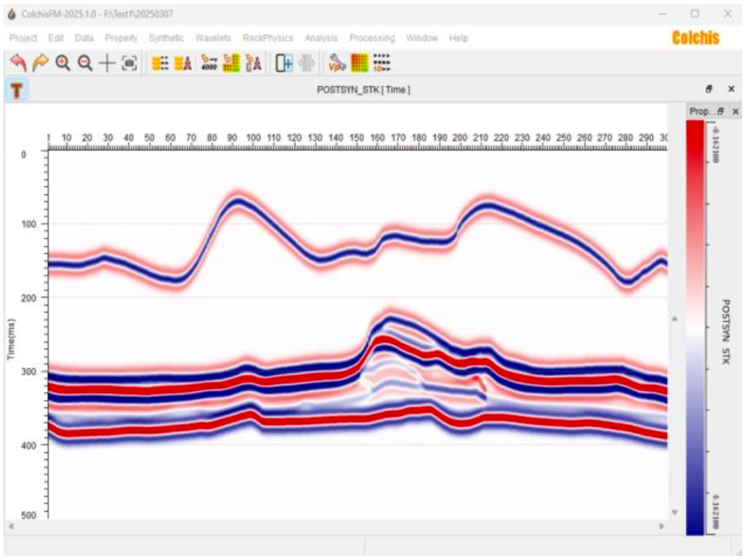745x560 pixels.
Task: Select the zoom out magnifier tool
Action: pyautogui.click(x=85, y=63)
